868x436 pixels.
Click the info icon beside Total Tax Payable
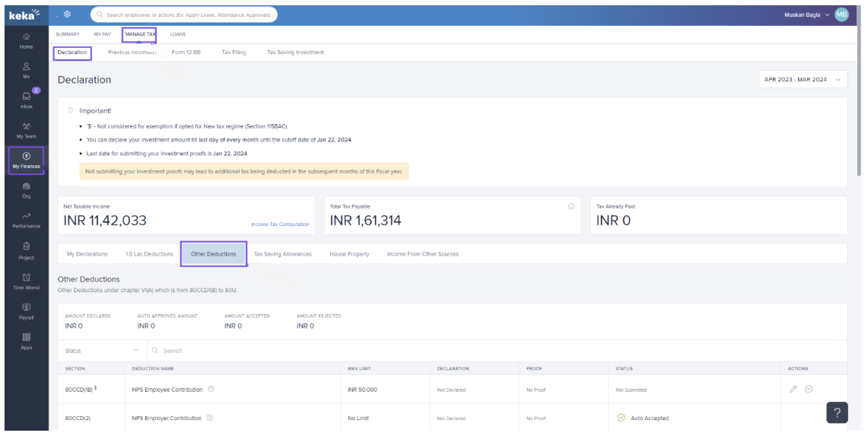pyautogui.click(x=571, y=206)
